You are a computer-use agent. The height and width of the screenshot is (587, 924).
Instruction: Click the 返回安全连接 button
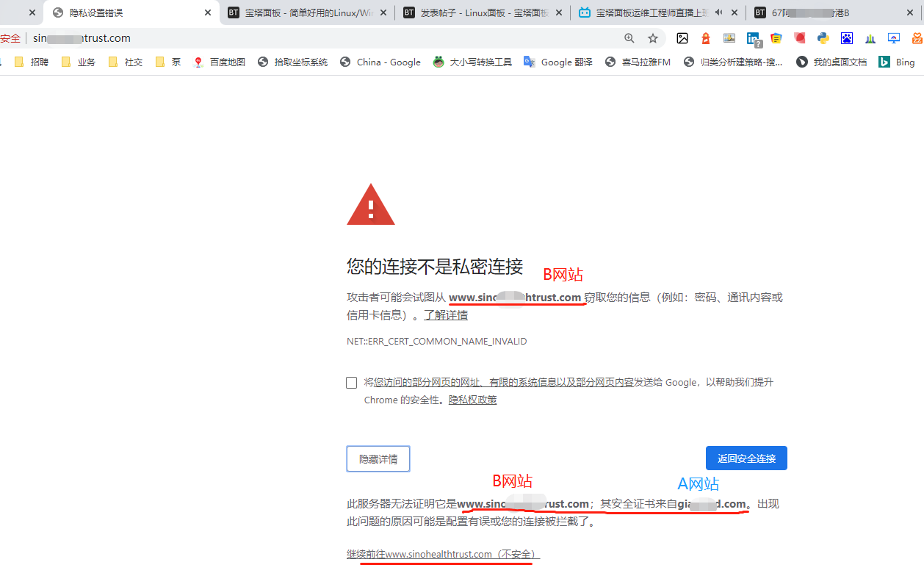tap(746, 458)
